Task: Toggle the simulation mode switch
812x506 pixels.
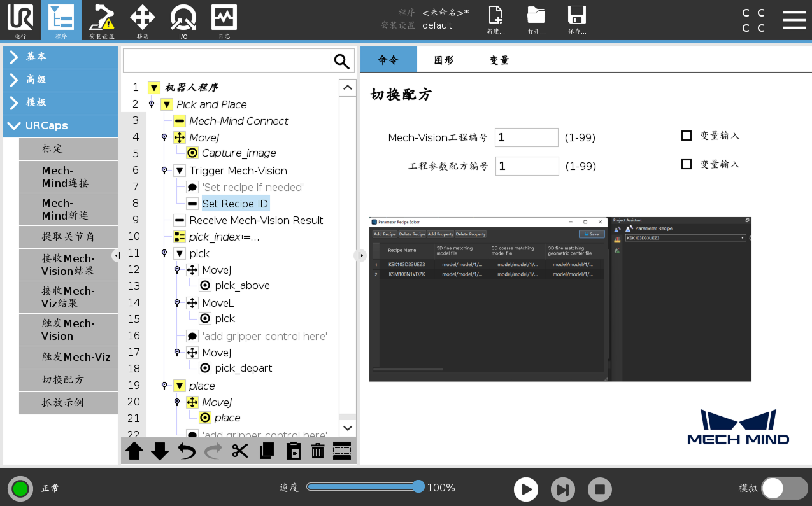Action: [784, 488]
